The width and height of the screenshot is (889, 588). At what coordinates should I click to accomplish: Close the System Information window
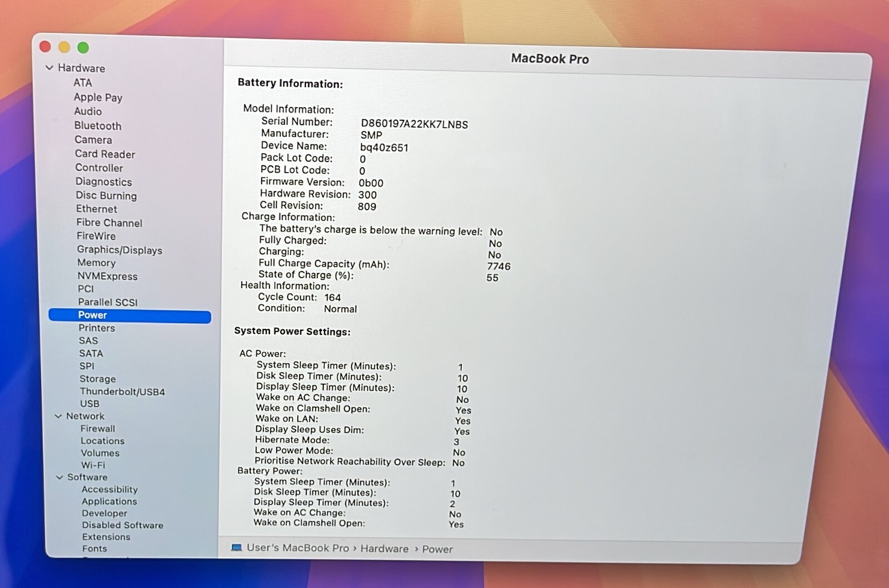pyautogui.click(x=45, y=47)
